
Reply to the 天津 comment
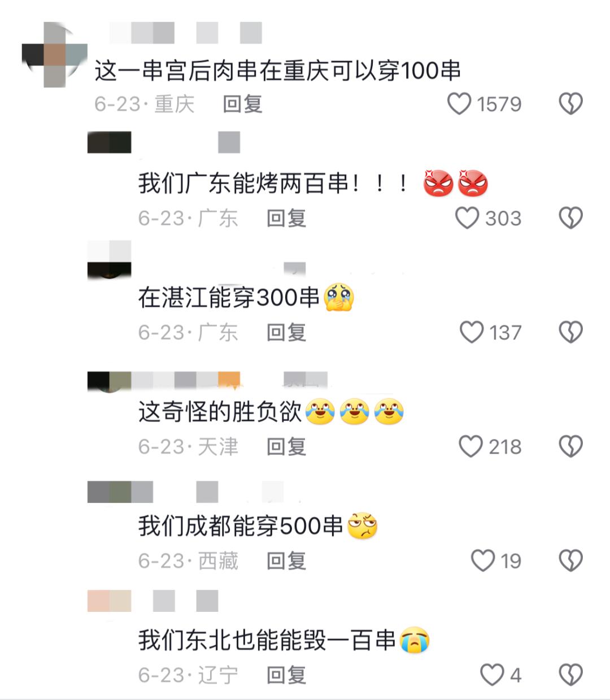click(286, 447)
